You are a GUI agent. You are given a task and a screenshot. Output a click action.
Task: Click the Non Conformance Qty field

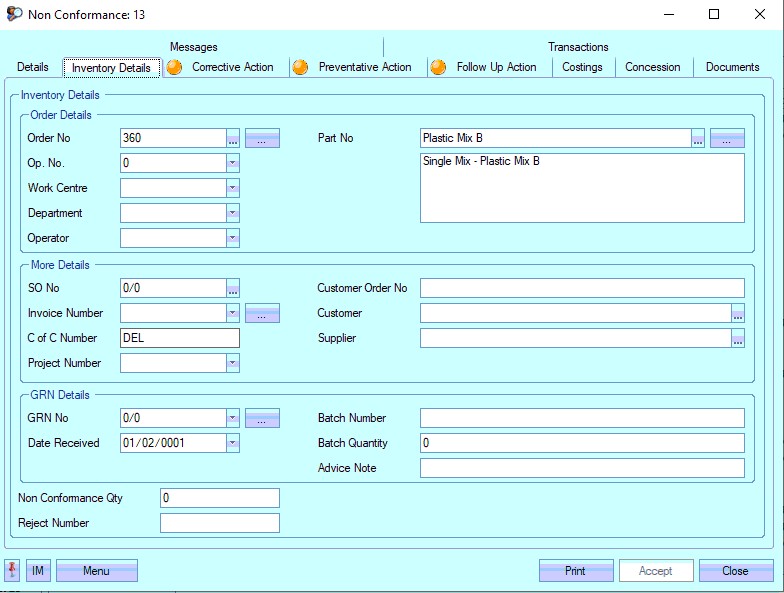[219, 498]
